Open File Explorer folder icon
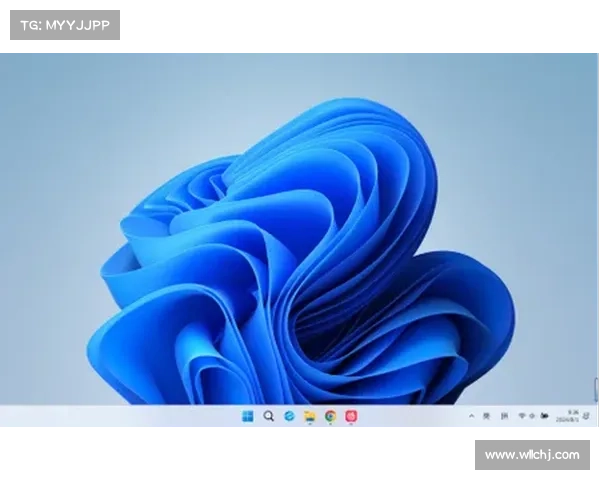 (310, 416)
